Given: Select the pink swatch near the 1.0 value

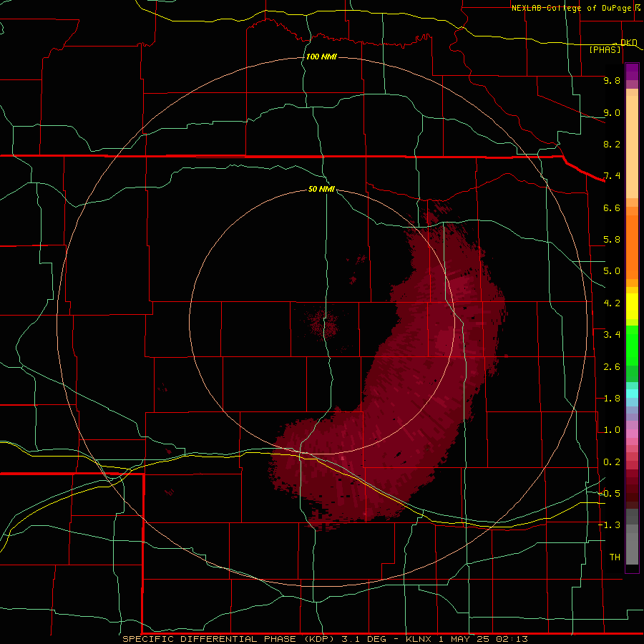Looking at the screenshot, I should click(x=632, y=434).
